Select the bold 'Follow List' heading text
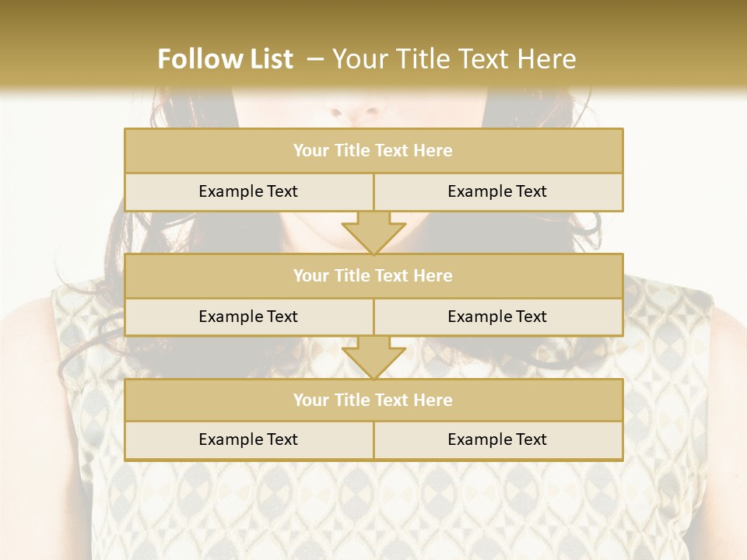The width and height of the screenshot is (747, 560). point(226,59)
